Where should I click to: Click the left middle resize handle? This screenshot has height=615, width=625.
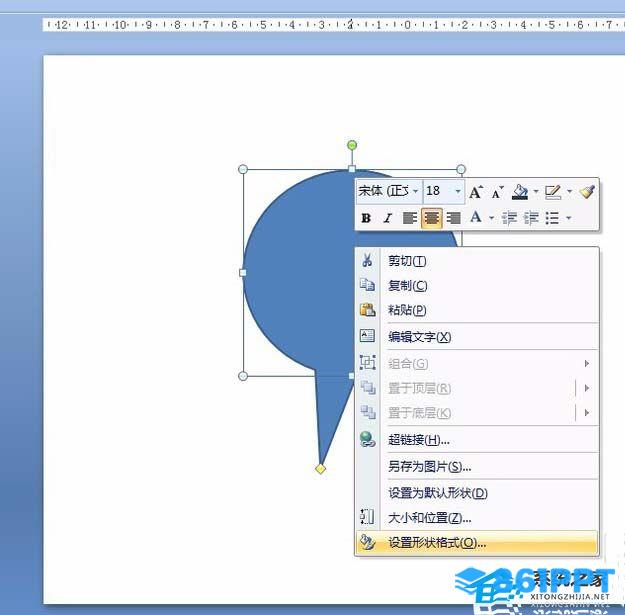click(243, 273)
